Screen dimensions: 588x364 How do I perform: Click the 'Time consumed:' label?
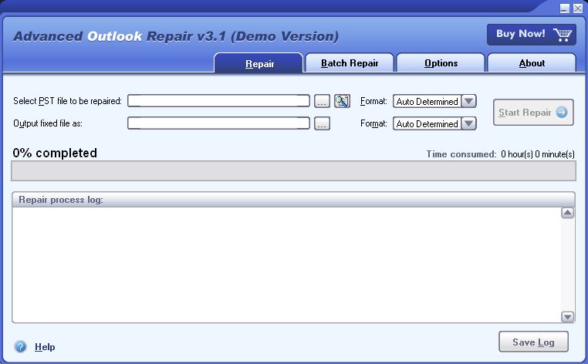(x=461, y=154)
